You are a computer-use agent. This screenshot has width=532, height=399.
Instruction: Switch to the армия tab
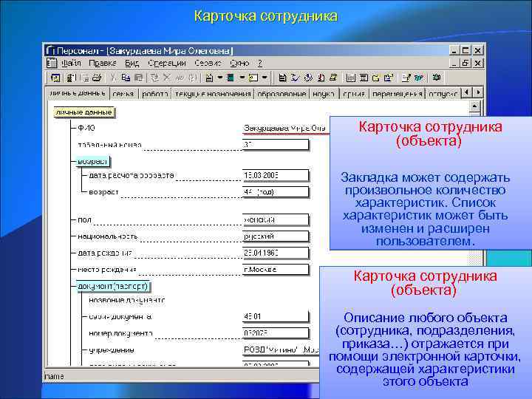[x=354, y=94]
